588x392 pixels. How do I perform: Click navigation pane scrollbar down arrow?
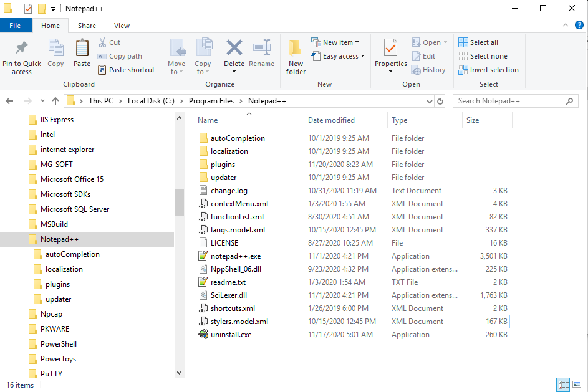(179, 373)
